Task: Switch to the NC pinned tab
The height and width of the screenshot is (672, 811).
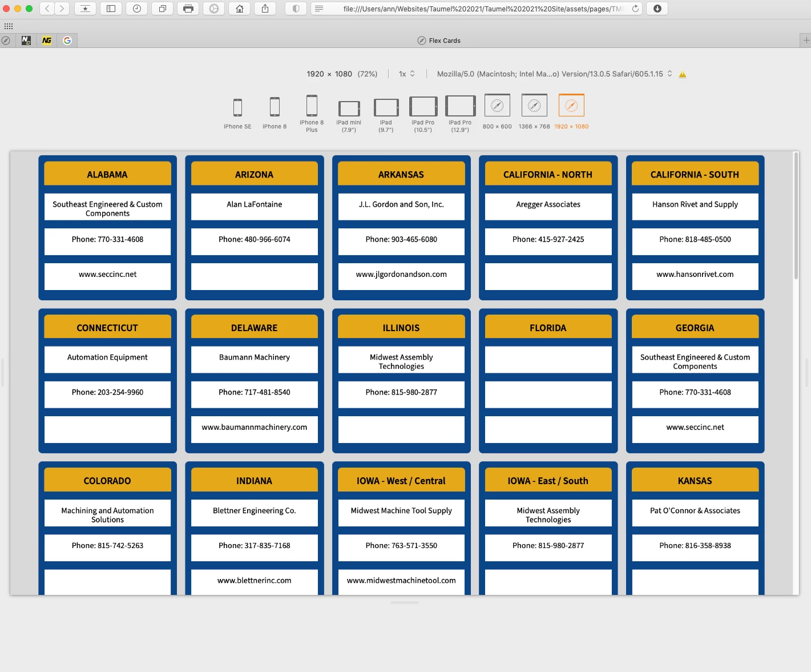Action: (x=26, y=41)
